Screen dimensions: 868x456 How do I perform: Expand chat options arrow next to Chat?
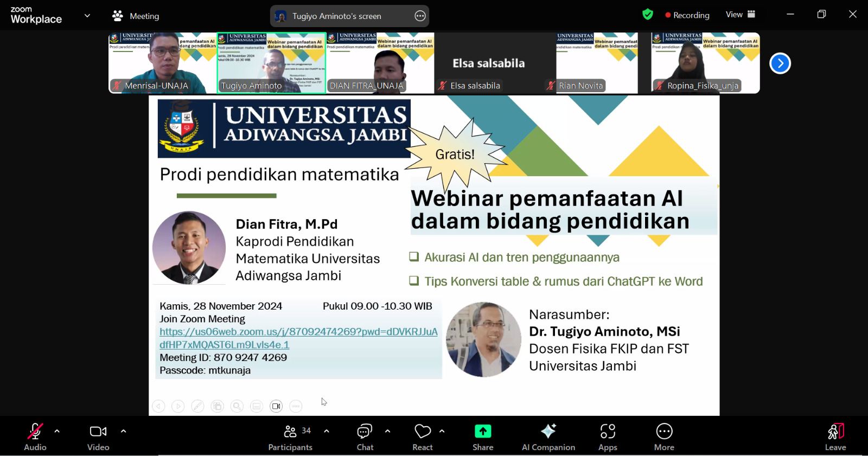387,432
